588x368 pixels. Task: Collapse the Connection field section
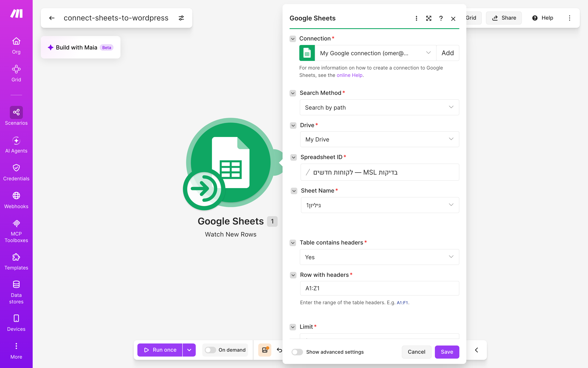coord(293,39)
